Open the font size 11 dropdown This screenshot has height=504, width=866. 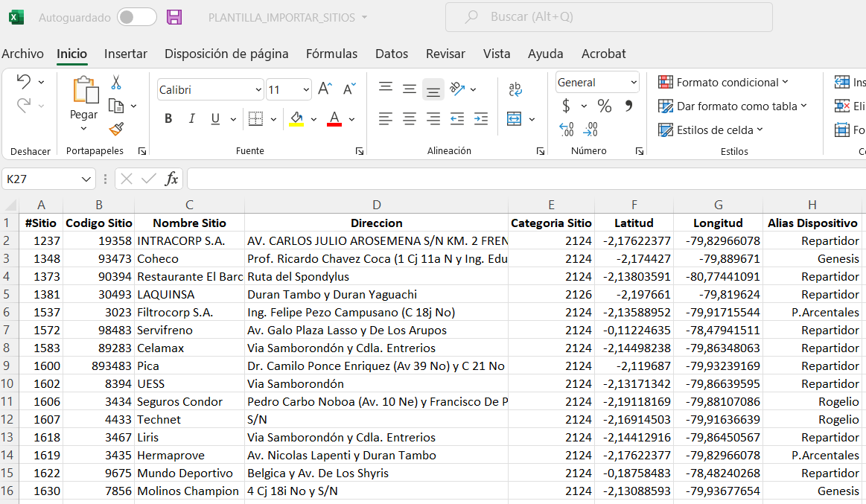pyautogui.click(x=305, y=89)
